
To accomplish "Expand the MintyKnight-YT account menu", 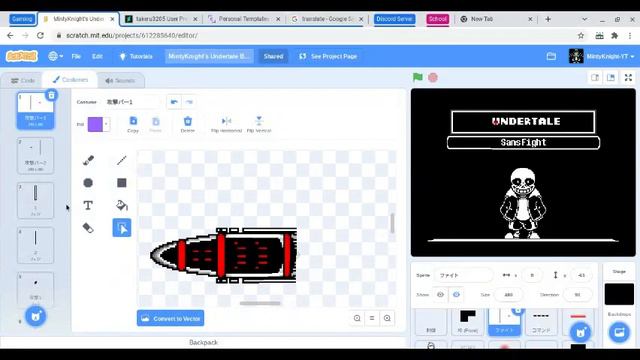I will point(602,56).
